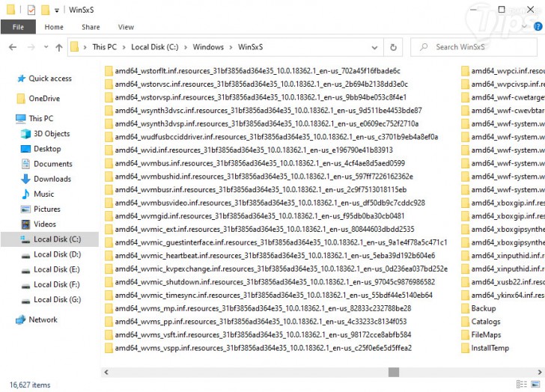
Task: Click WinSxS breadcrumb in address bar
Action: 250,47
